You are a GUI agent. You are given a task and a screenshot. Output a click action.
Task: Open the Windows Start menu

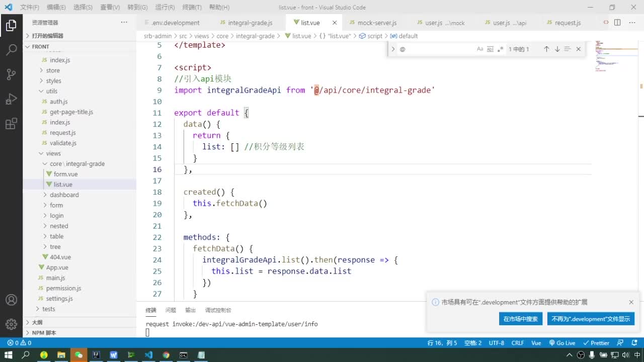[x=9, y=355]
